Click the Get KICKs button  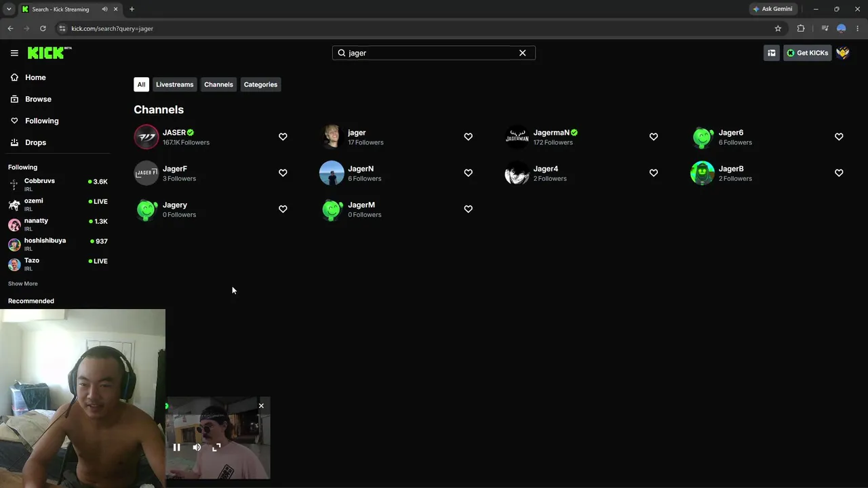(x=807, y=53)
